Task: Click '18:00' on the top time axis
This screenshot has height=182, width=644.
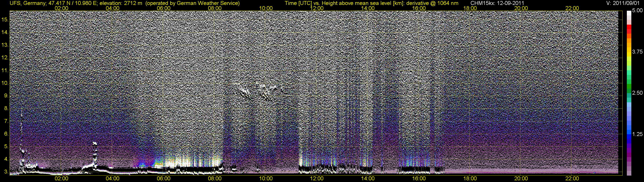Action: click(x=470, y=8)
